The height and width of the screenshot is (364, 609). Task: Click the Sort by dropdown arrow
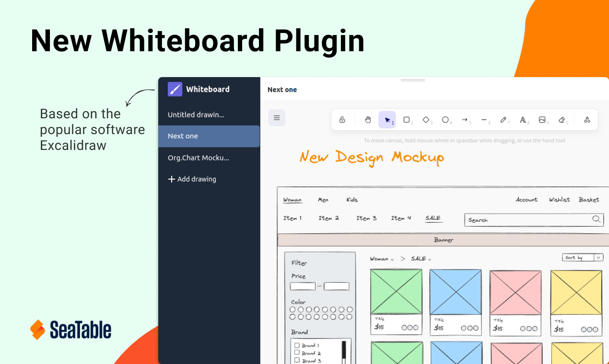coord(598,258)
